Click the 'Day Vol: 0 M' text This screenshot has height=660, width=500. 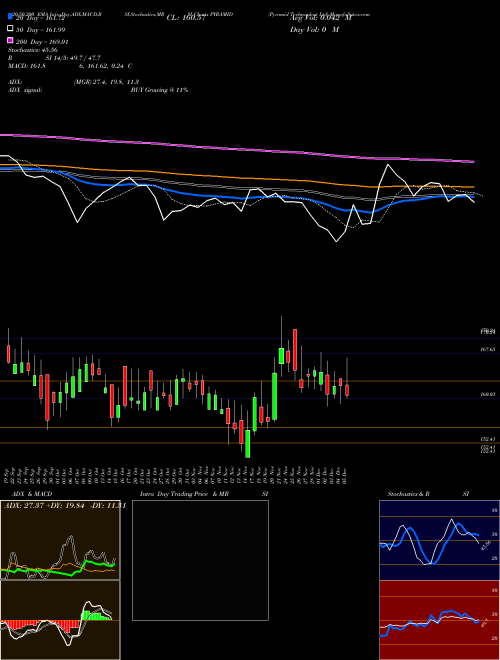coord(314,29)
